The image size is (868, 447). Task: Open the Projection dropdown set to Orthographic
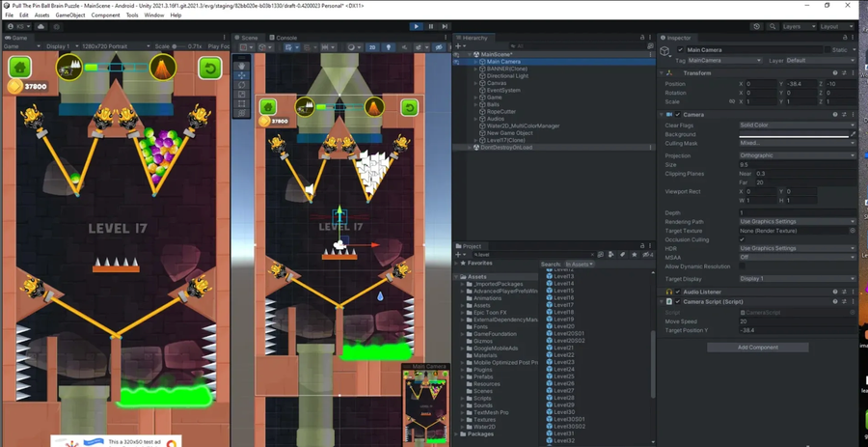click(x=796, y=155)
